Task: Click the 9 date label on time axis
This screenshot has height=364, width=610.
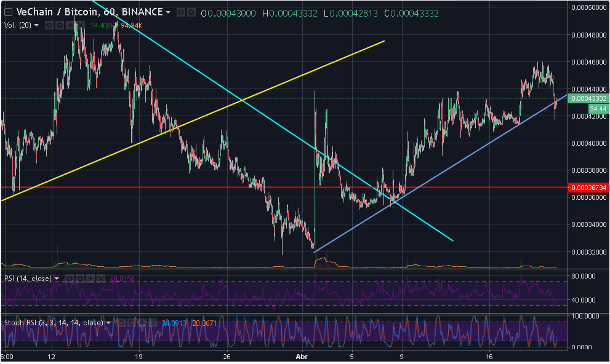Action: coord(401,357)
